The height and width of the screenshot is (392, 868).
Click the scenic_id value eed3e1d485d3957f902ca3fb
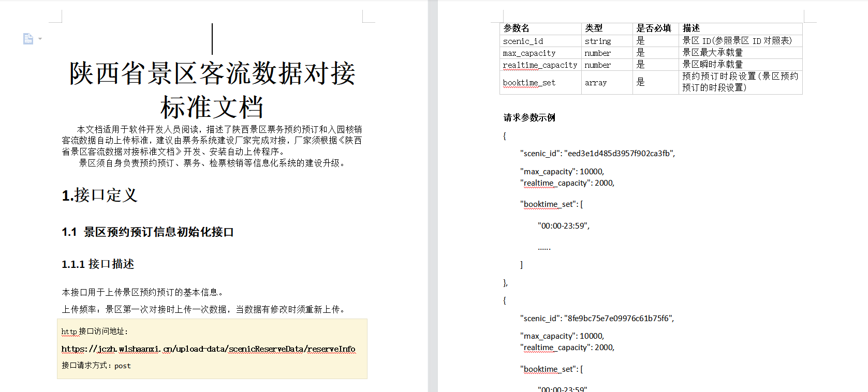(x=619, y=154)
